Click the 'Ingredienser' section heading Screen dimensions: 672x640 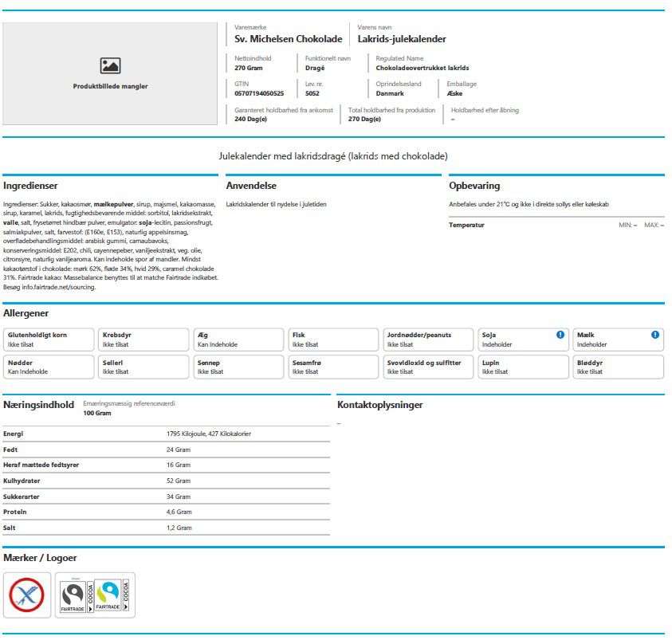[30, 186]
